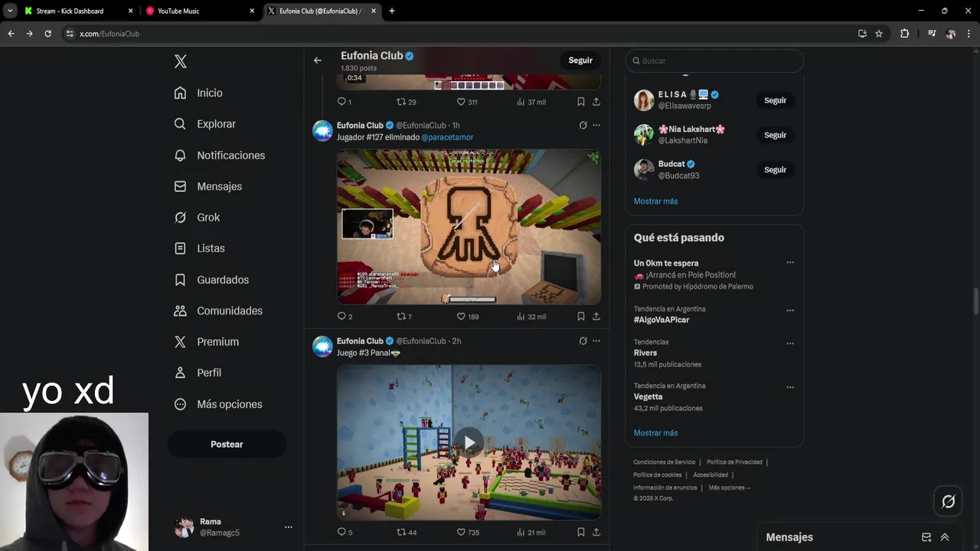Open Inicio from the sidebar
This screenshot has width=980, height=551.
click(198, 93)
